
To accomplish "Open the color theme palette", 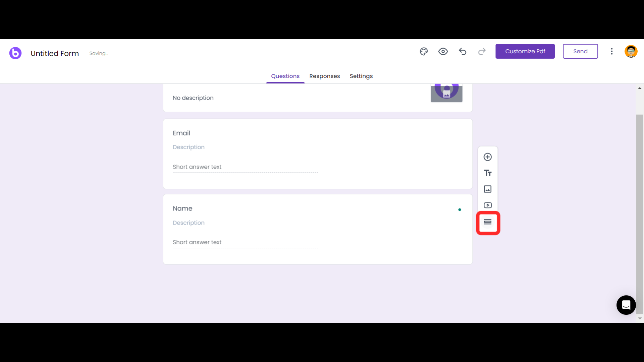I will point(424,51).
